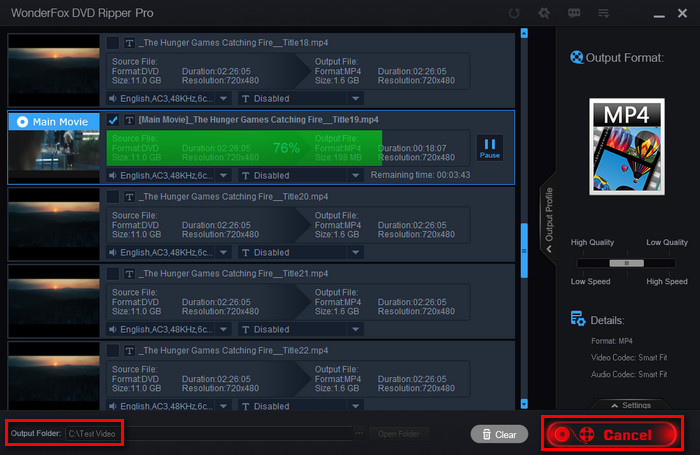700x455 pixels.
Task: Open audio track dropdown for Title20
Action: point(223,252)
